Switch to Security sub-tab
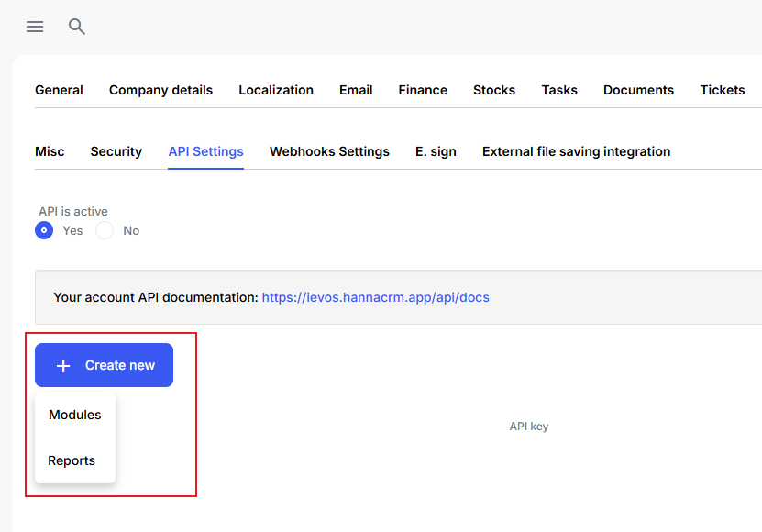Viewport: 762px width, 532px height. 116,151
